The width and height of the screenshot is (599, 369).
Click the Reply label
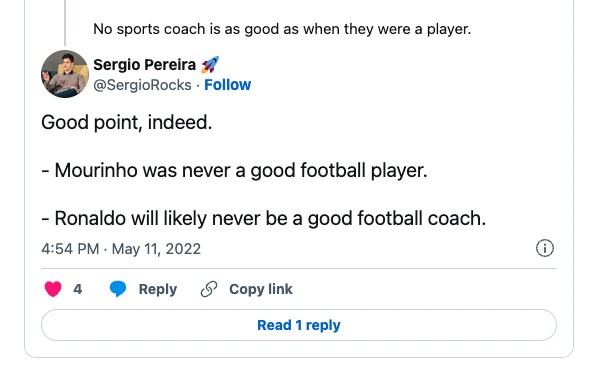coord(158,289)
